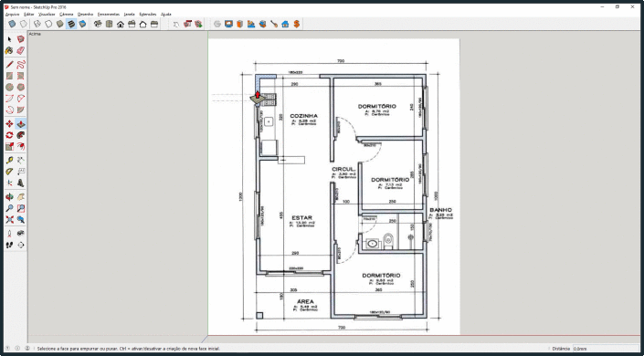Pick the Zoom magnifier tool

point(9,208)
